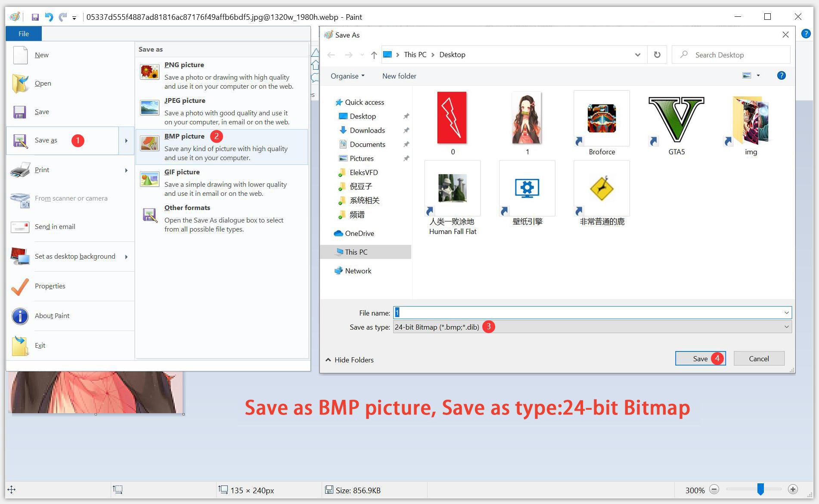This screenshot has width=819, height=504.
Task: Click the File name text field
Action: coord(588,312)
